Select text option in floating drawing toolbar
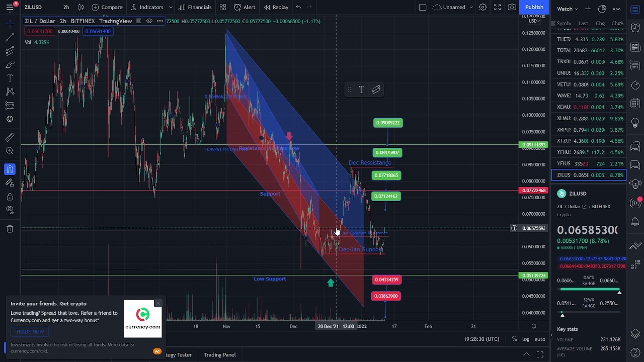The image size is (644, 362). coord(361,90)
